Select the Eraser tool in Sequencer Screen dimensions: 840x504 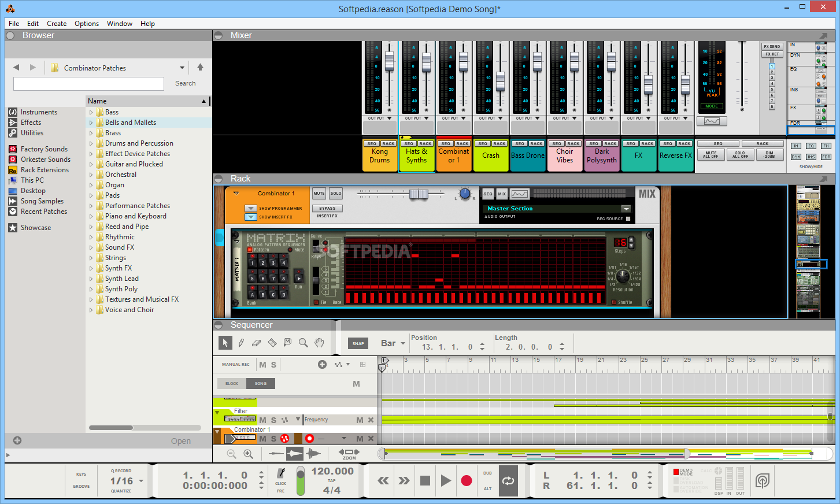pyautogui.click(x=257, y=343)
